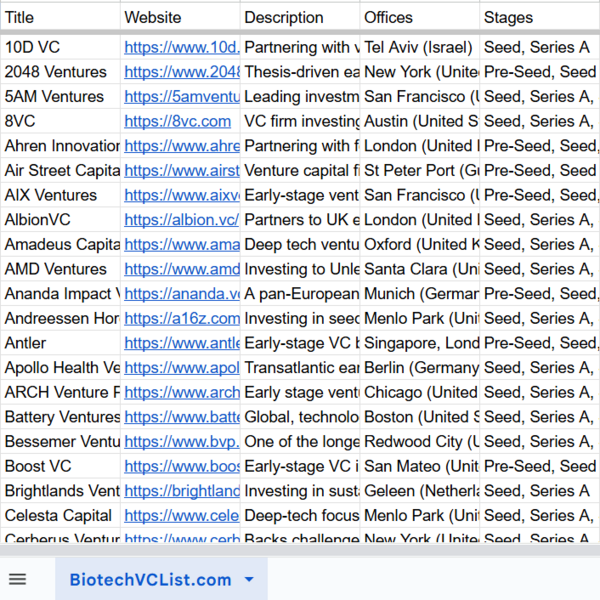Open the ARCH Venture website link
The height and width of the screenshot is (600, 600).
pyautogui.click(x=182, y=392)
